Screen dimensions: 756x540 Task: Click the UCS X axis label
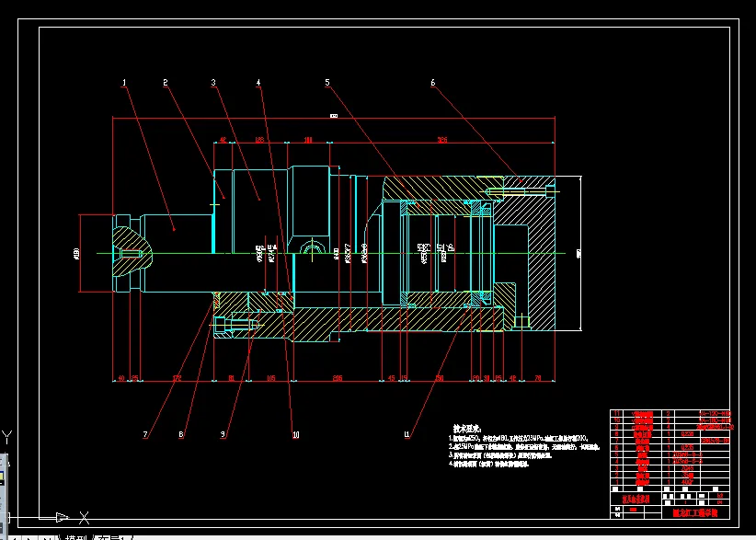click(84, 518)
